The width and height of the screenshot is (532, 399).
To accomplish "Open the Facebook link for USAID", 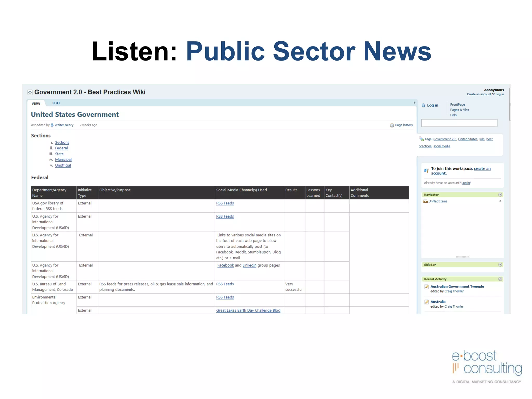I will pyautogui.click(x=225, y=265).
